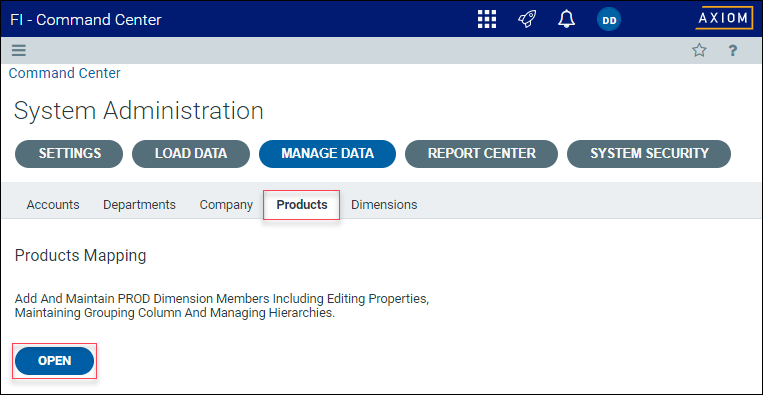This screenshot has width=763, height=395.
Task: Open the DD user profile avatar
Action: coord(609,20)
